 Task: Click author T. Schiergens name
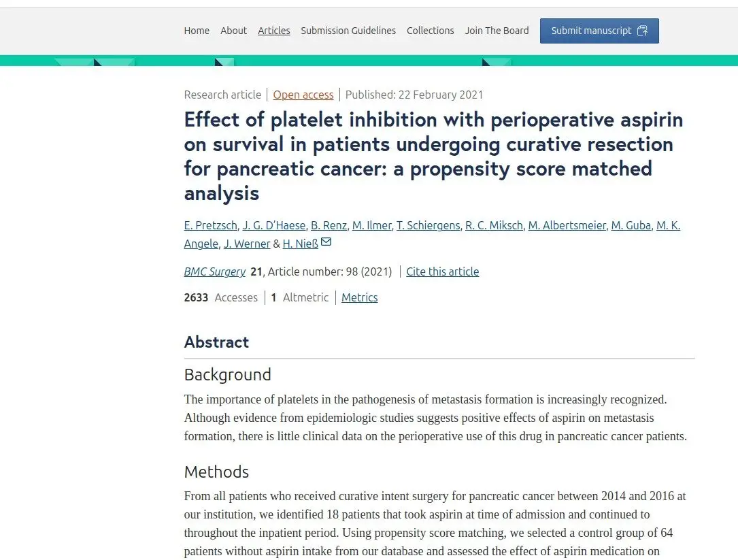pyautogui.click(x=429, y=226)
